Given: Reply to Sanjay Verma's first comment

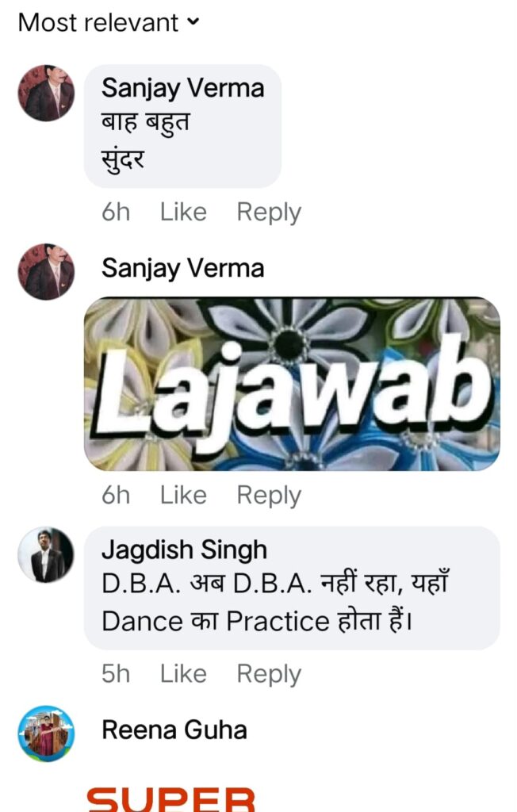Looking at the screenshot, I should coord(269,213).
